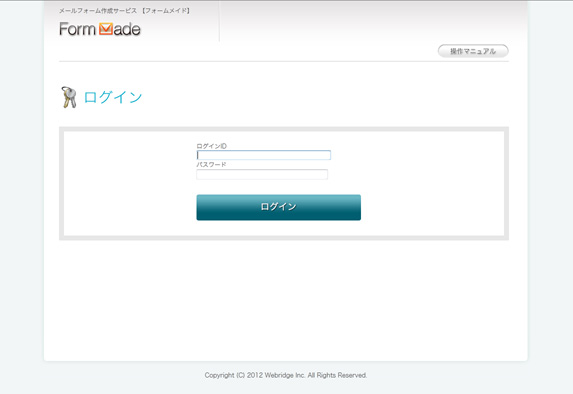Click the FormMade logo in header
Screen dimensions: 573x394
[100, 29]
